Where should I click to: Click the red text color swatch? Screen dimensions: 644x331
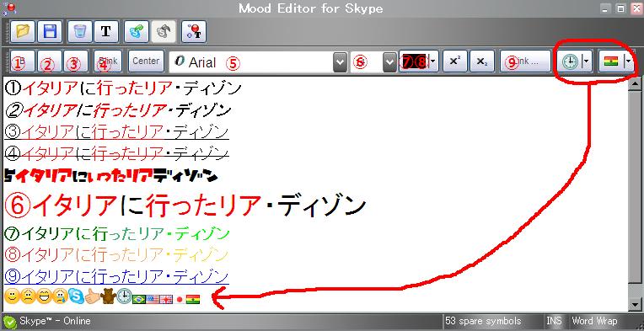414,62
